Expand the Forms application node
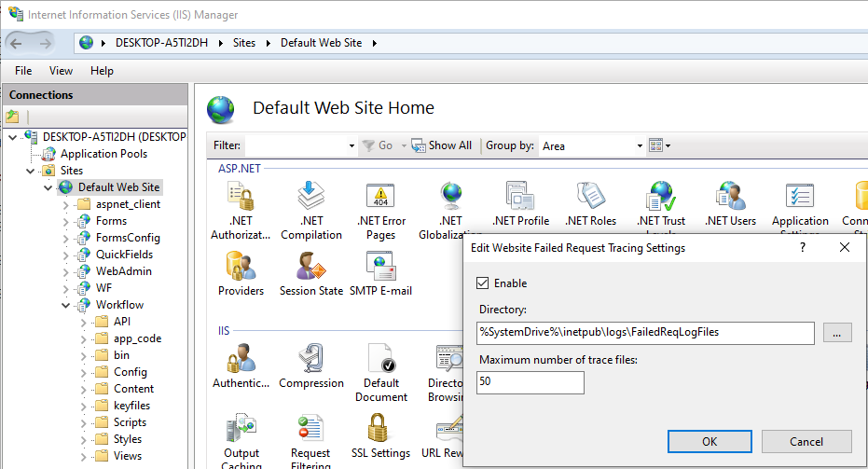The image size is (868, 469). 66,222
